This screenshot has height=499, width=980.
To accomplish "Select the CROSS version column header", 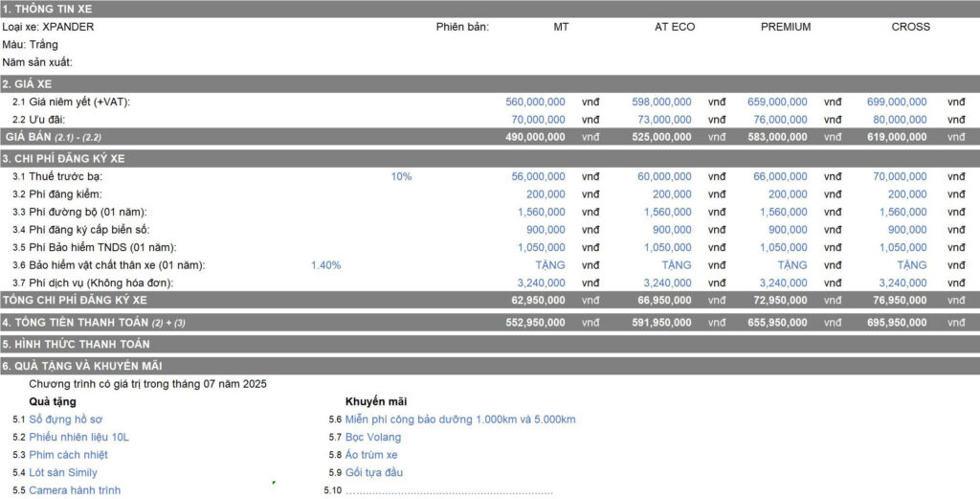I will [x=910, y=27].
